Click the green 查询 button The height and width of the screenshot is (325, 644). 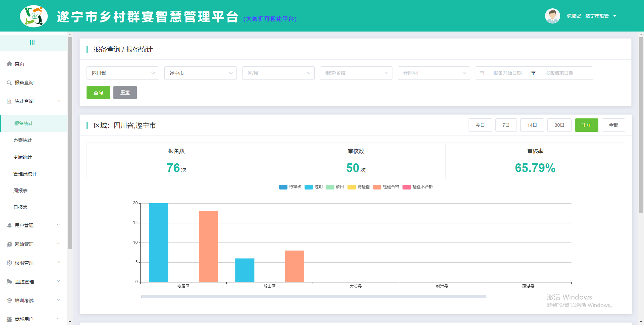click(x=98, y=93)
